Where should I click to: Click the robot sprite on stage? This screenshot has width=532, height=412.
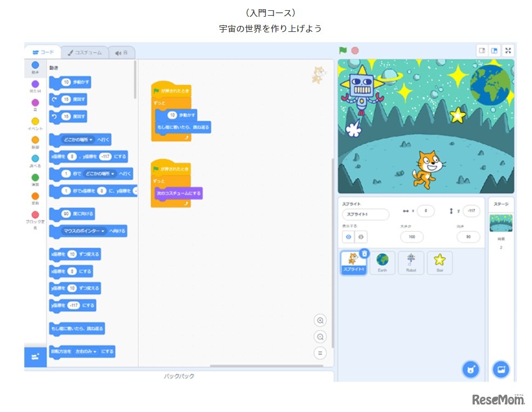click(x=362, y=90)
